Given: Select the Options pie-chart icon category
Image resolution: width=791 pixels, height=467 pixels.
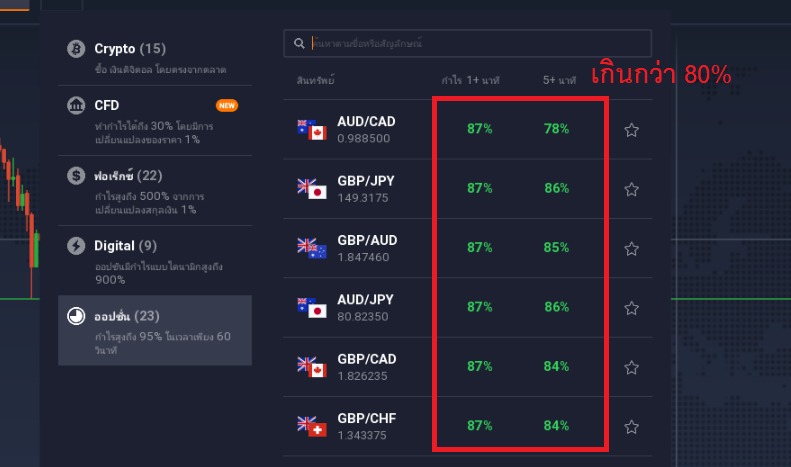Looking at the screenshot, I should [76, 316].
